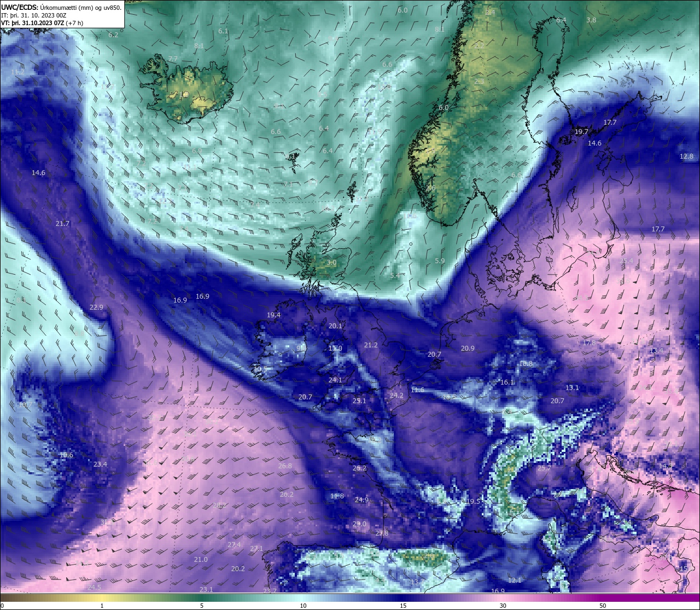This screenshot has width=700, height=610.
Task: Click the 13.1 value label
Action: click(x=572, y=388)
